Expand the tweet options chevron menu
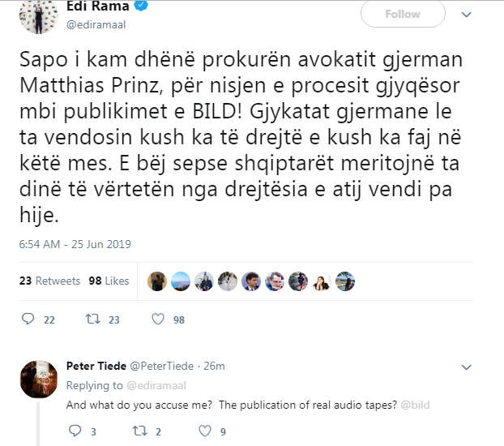 pos(467,15)
